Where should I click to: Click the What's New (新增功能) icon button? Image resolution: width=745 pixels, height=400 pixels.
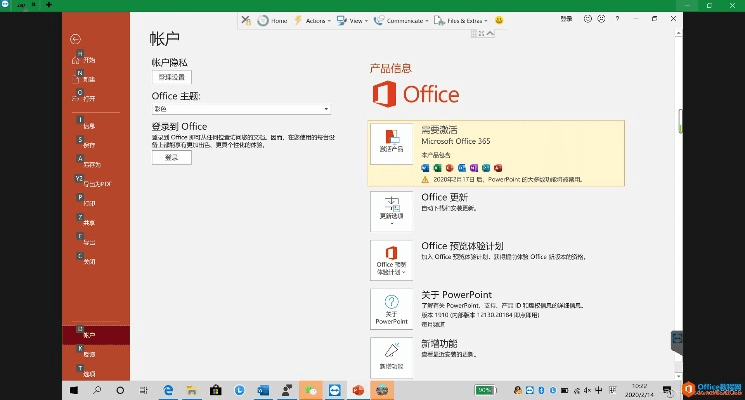[391, 358]
